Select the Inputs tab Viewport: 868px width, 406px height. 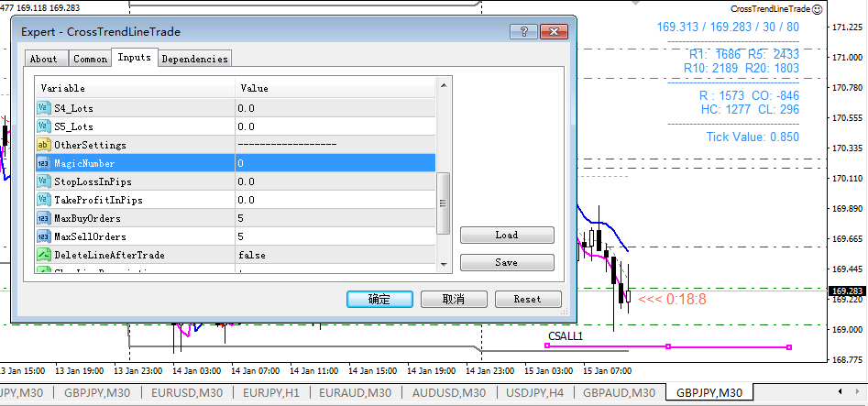135,57
